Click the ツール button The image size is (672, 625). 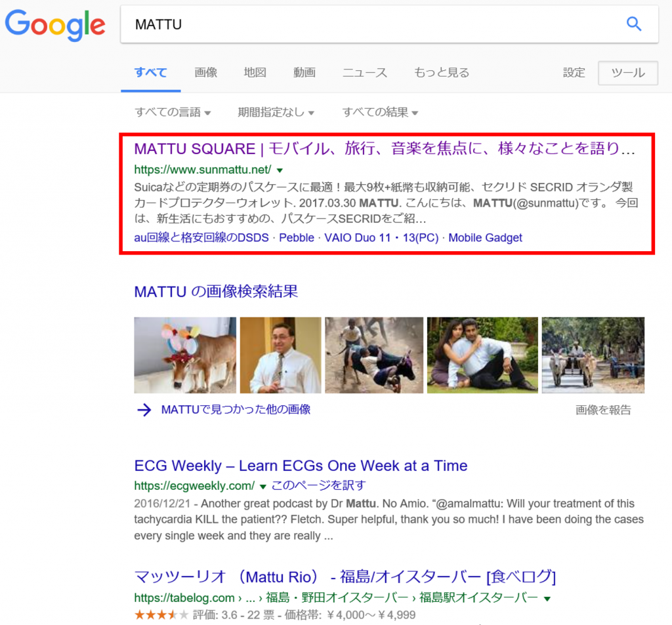[x=628, y=73]
